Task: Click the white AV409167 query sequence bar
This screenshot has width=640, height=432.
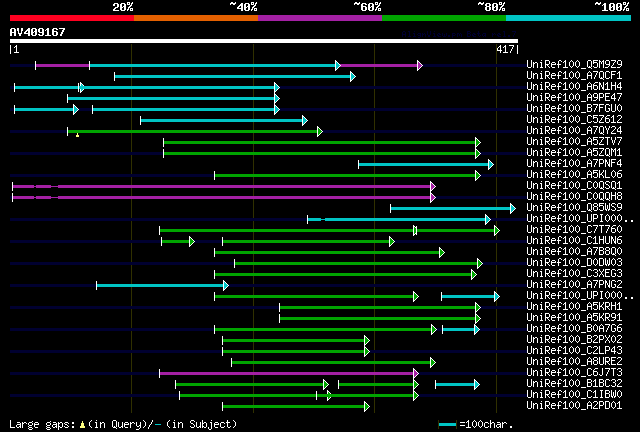Action: pyautogui.click(x=264, y=41)
